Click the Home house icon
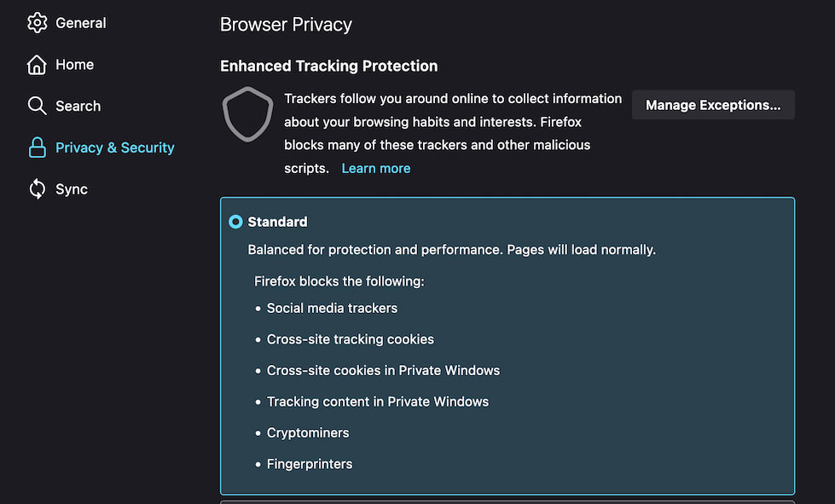The image size is (835, 504). 37,65
